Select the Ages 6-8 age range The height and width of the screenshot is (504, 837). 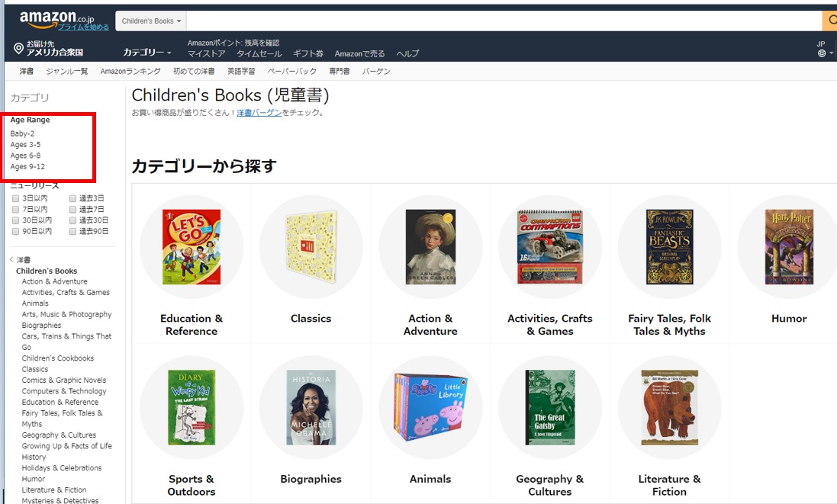click(x=25, y=156)
